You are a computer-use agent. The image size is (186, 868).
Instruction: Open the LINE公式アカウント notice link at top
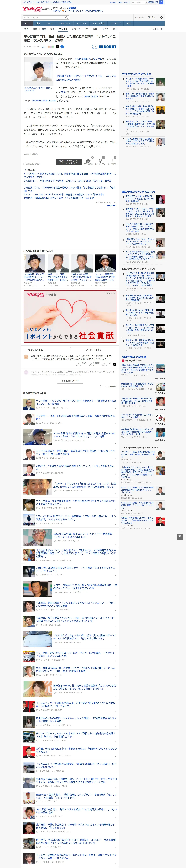tap(54, 2)
